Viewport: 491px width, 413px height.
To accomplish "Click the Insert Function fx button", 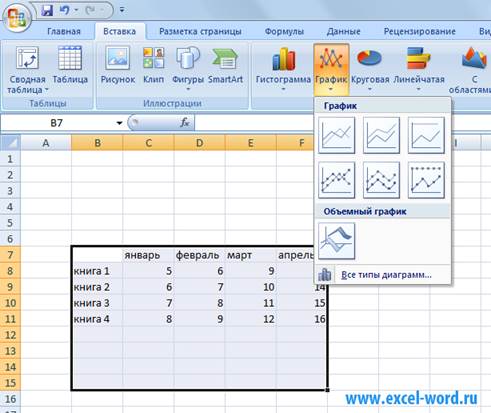I will point(184,123).
